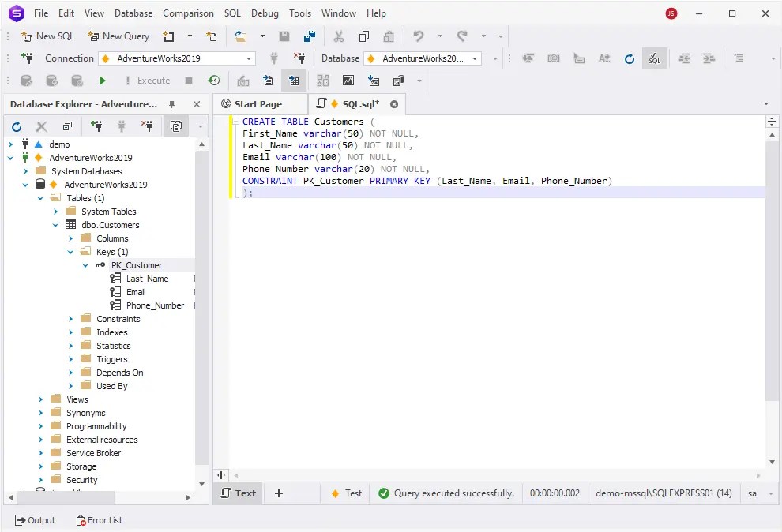The height and width of the screenshot is (532, 782).
Task: Refresh the Database Explorer with the refresh icon
Action: coord(16,126)
